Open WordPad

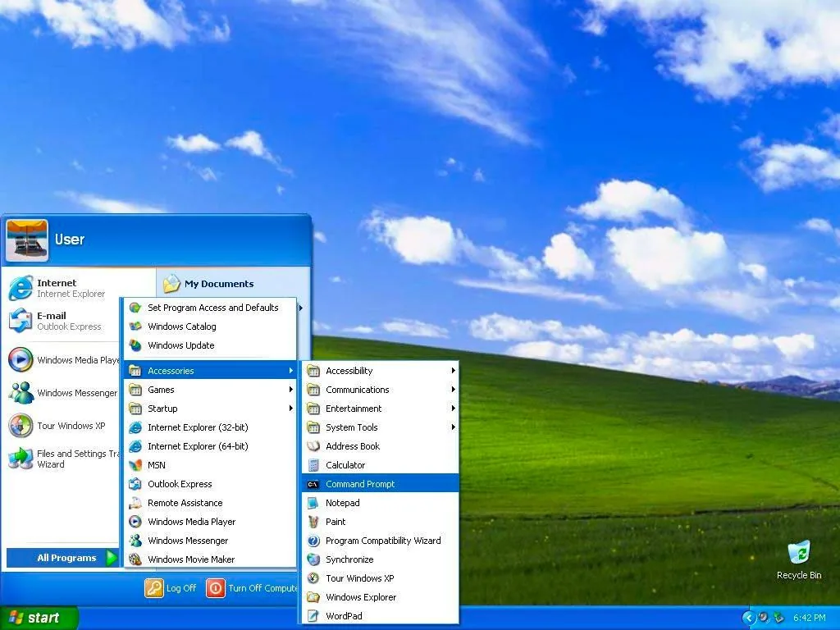[x=344, y=615]
